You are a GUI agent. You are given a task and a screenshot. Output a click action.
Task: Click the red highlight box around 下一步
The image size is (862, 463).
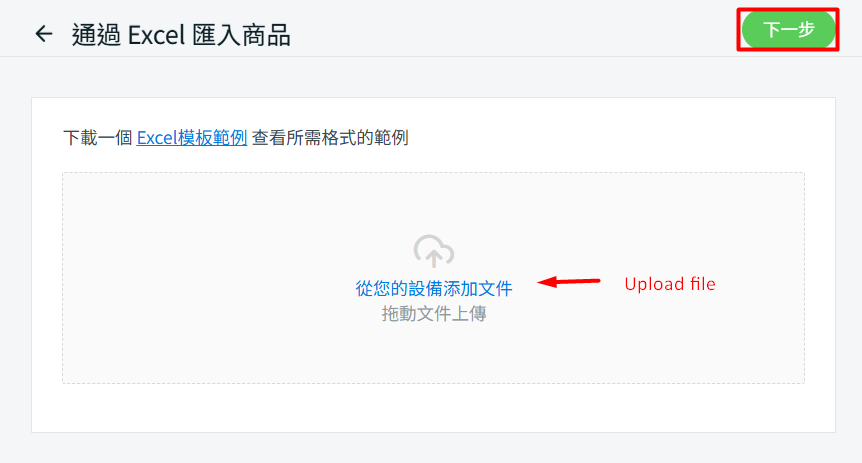tap(788, 9)
